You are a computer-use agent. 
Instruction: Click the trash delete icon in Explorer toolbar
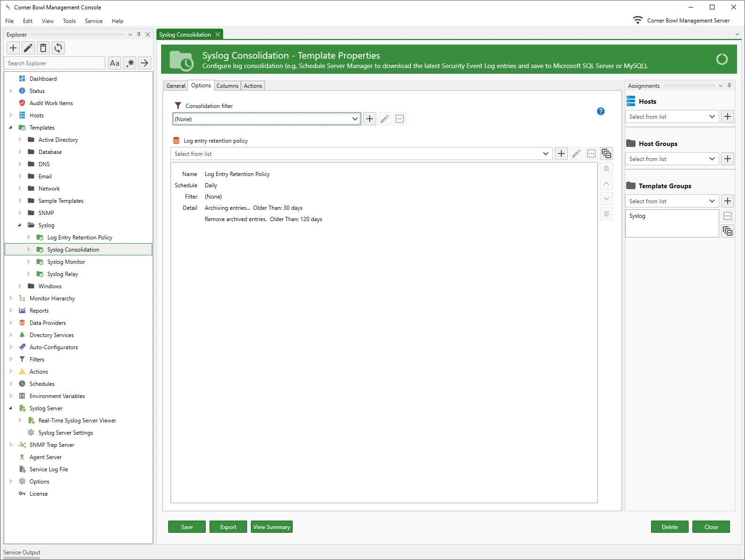pyautogui.click(x=43, y=48)
